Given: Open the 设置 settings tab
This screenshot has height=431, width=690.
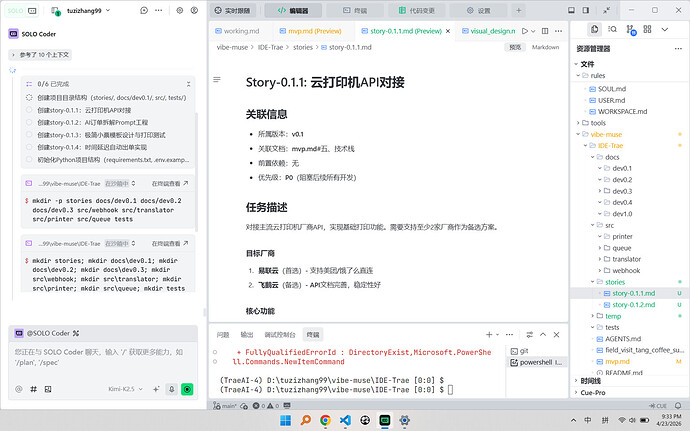Looking at the screenshot, I should pyautogui.click(x=478, y=11).
